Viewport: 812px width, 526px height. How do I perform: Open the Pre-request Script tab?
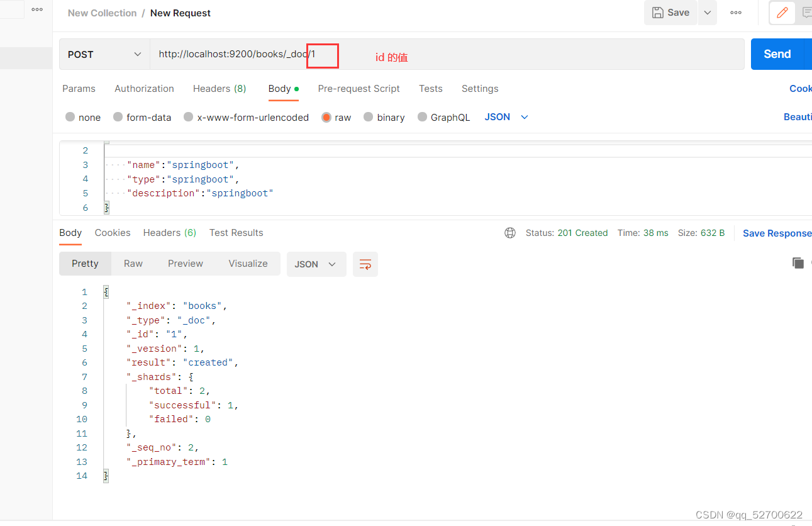(x=359, y=89)
